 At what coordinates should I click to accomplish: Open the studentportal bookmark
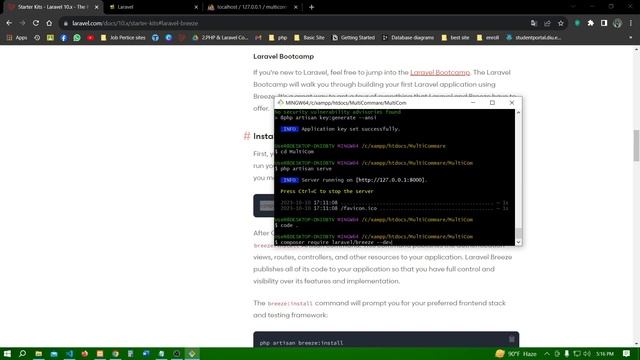pyautogui.click(x=533, y=38)
